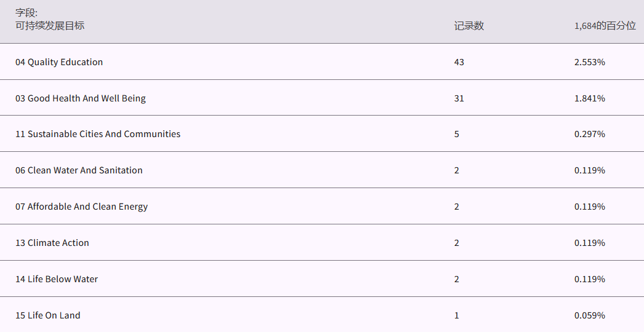Click "07 Affordable And Clean Energy" row label

(81, 207)
